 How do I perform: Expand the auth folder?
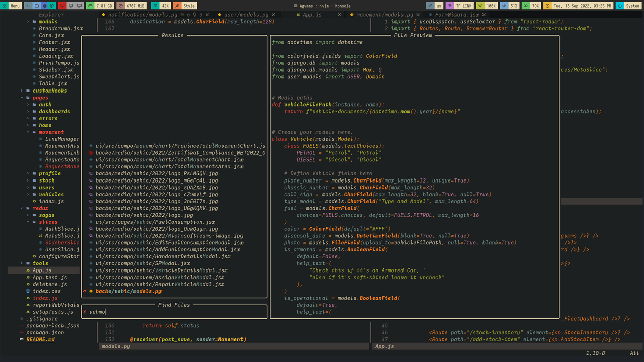45,105
